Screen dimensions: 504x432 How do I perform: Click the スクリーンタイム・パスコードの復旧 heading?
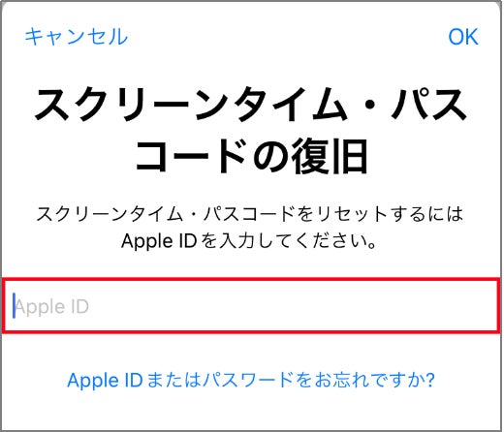click(251, 130)
